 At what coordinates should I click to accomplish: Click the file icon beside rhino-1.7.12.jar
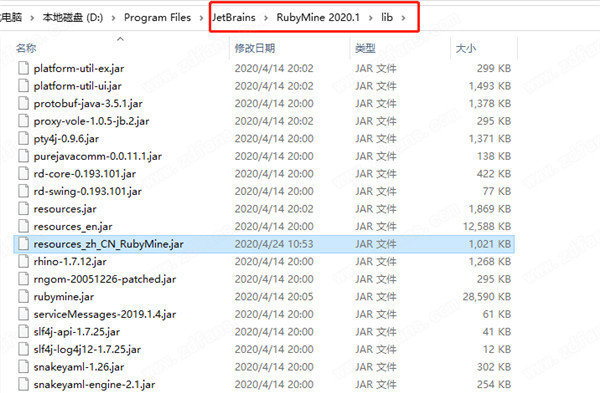(x=23, y=261)
